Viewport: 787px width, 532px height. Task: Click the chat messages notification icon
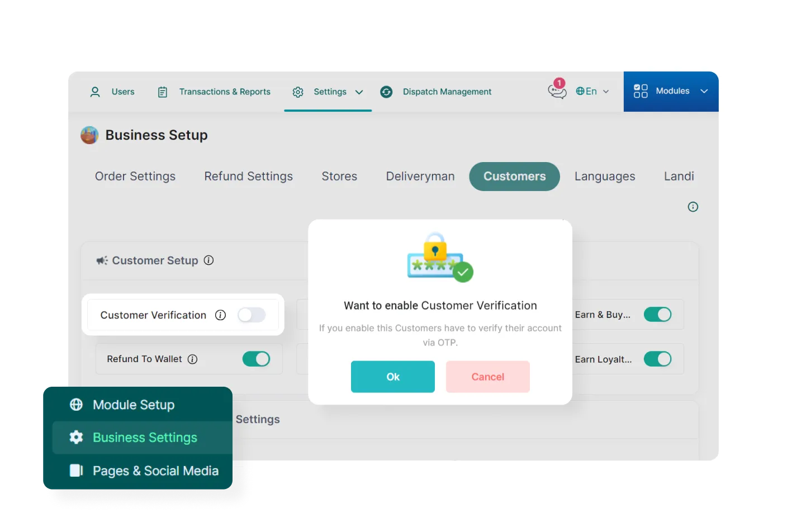(557, 91)
